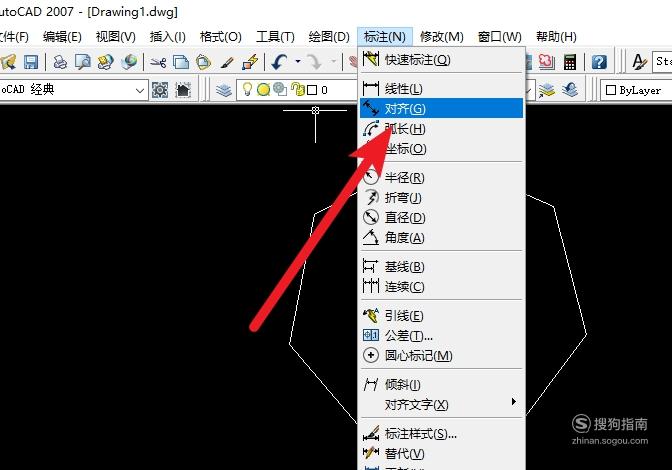Choose 线性(L) dimension entry
Image resolution: width=672 pixels, height=470 pixels.
(x=441, y=89)
